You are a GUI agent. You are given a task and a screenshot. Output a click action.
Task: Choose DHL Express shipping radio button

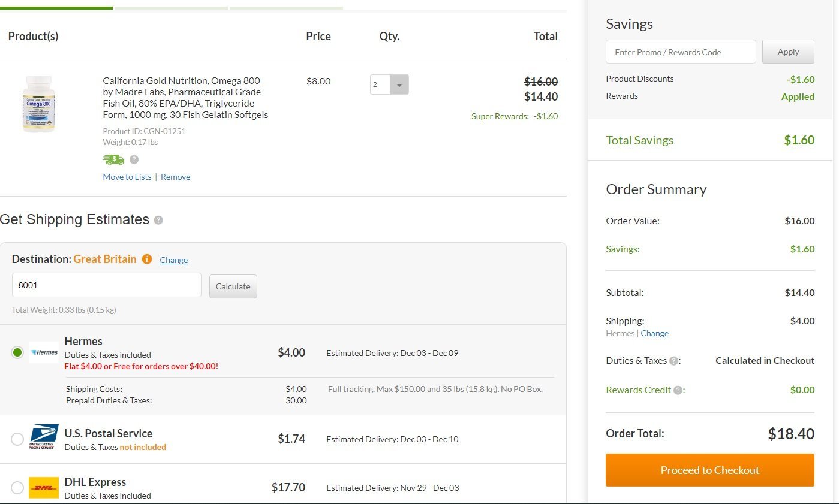click(x=17, y=488)
